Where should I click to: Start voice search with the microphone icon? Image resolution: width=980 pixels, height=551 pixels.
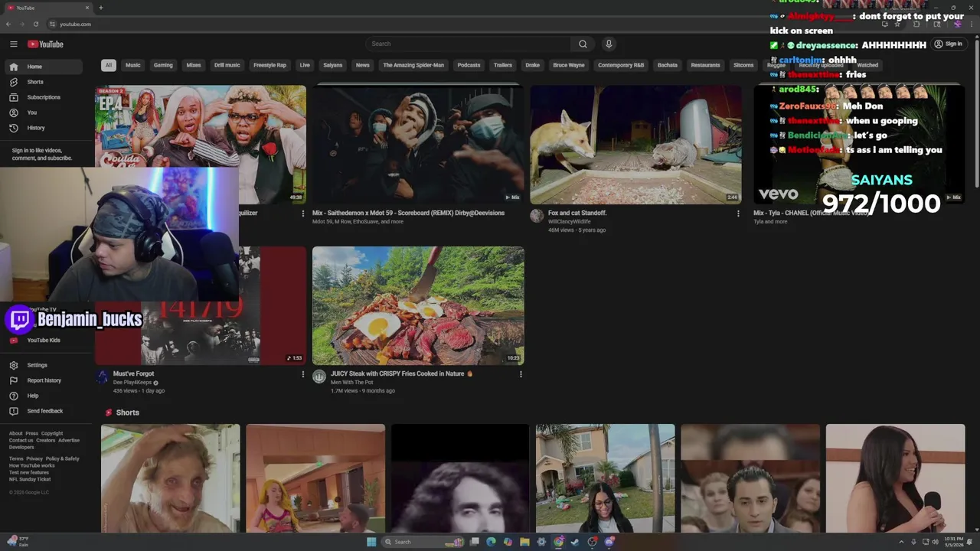point(609,44)
